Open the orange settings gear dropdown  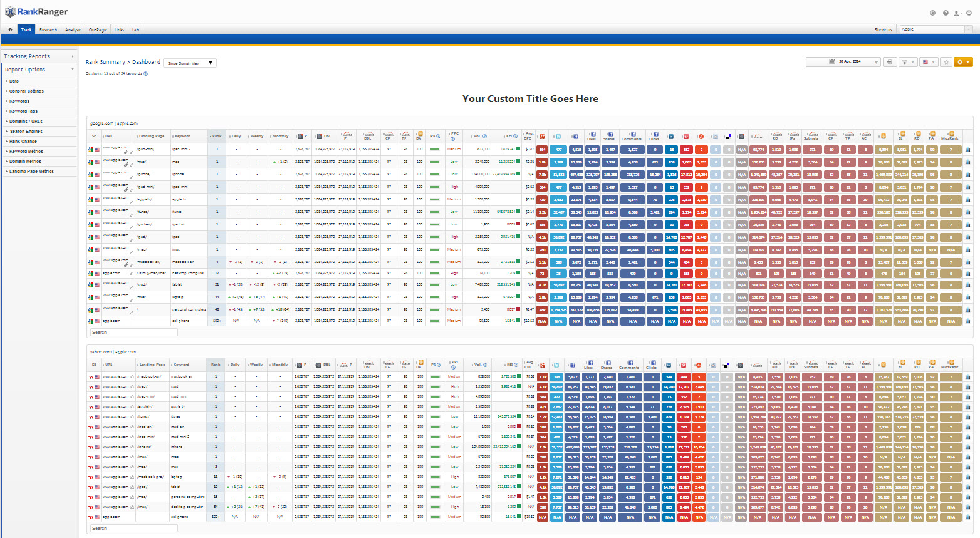[x=962, y=62]
